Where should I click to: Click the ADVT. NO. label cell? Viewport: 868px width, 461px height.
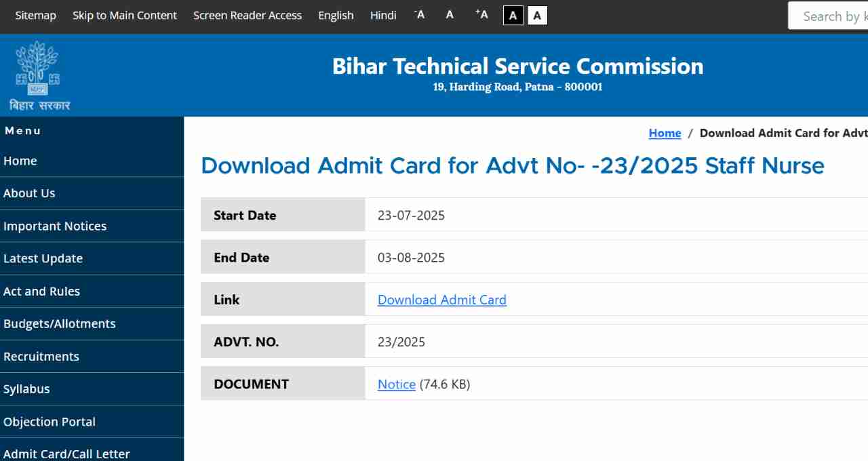[x=283, y=341]
